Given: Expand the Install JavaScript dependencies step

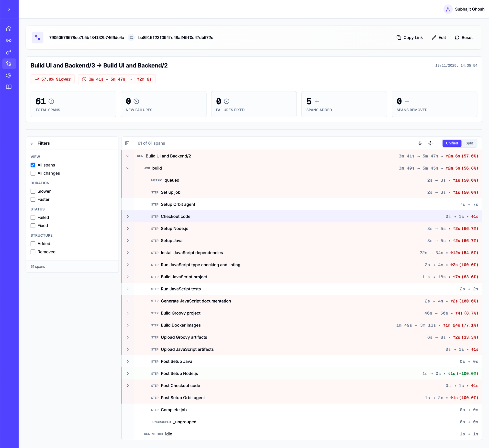Looking at the screenshot, I should coord(128,253).
